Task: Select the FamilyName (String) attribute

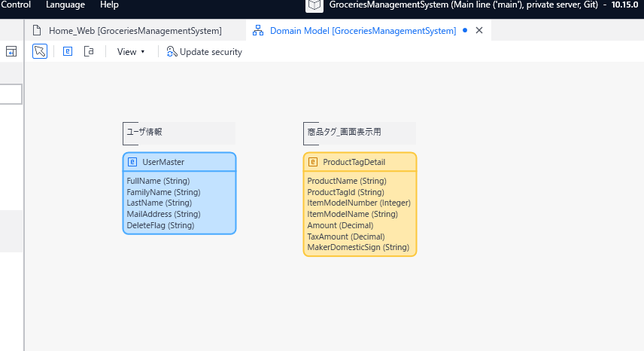Action: pyautogui.click(x=163, y=192)
